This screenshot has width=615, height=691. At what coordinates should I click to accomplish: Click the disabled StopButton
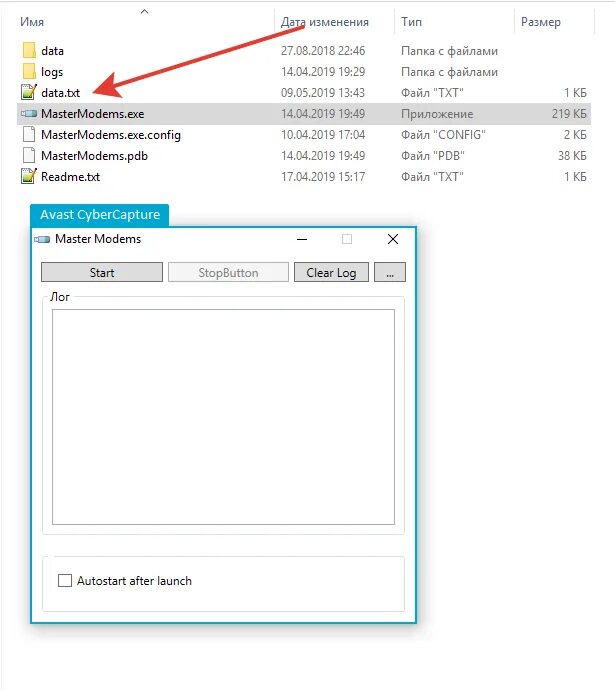pyautogui.click(x=228, y=272)
